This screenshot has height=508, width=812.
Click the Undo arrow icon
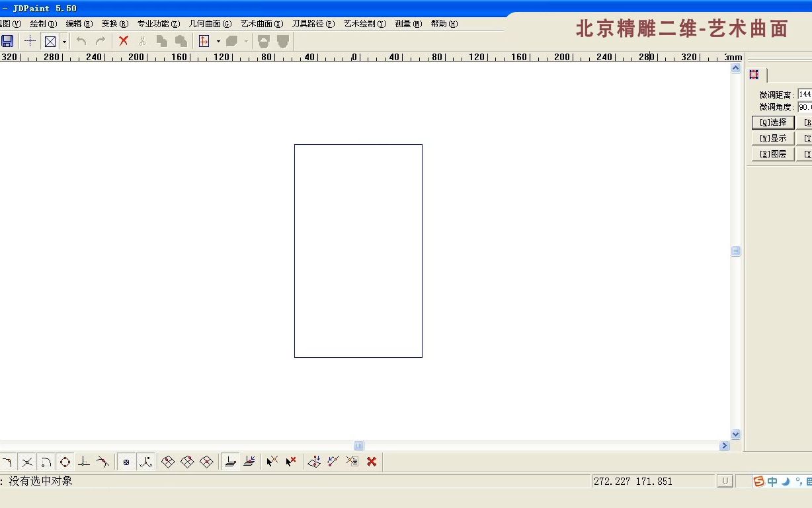click(x=80, y=40)
